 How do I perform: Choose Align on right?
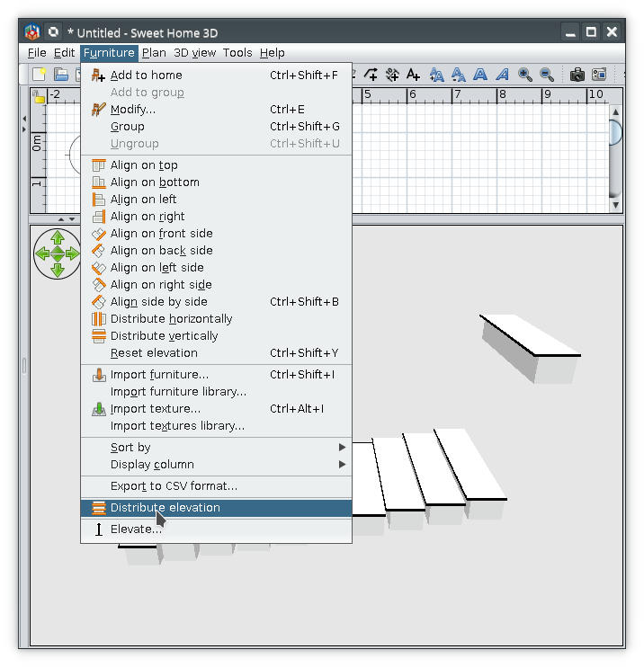coord(216,216)
